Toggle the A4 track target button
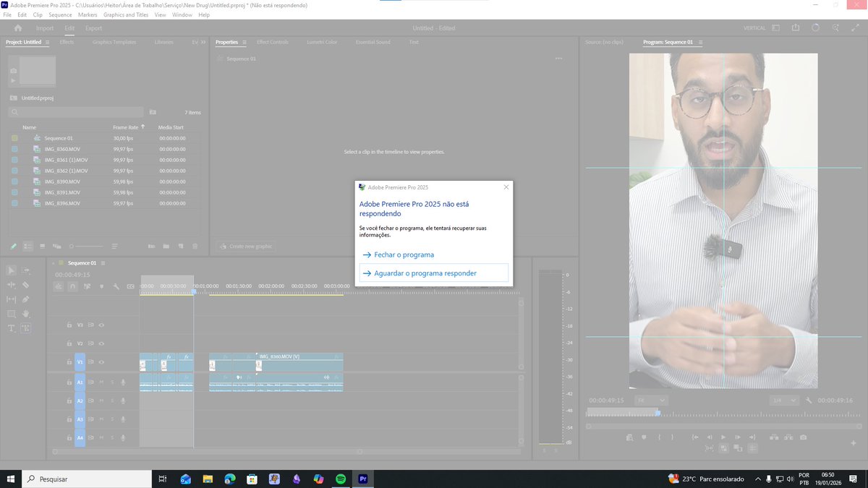The width and height of the screenshot is (868, 488). click(80, 438)
